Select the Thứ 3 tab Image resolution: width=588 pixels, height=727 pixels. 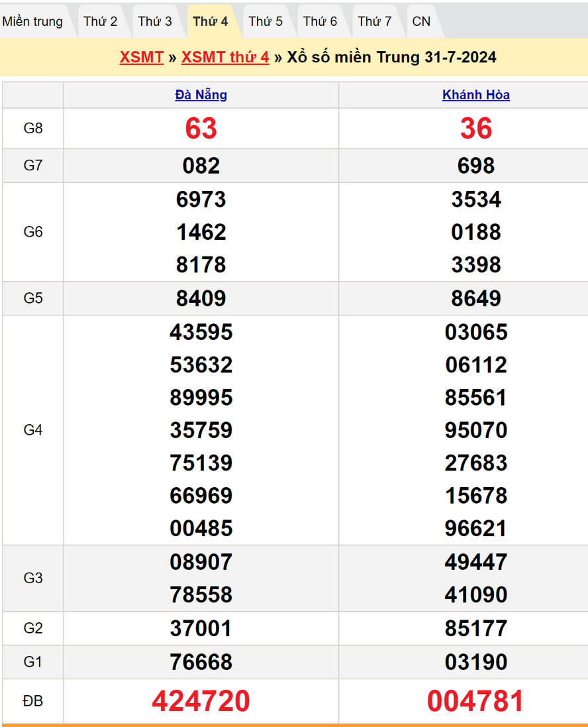[x=155, y=21]
